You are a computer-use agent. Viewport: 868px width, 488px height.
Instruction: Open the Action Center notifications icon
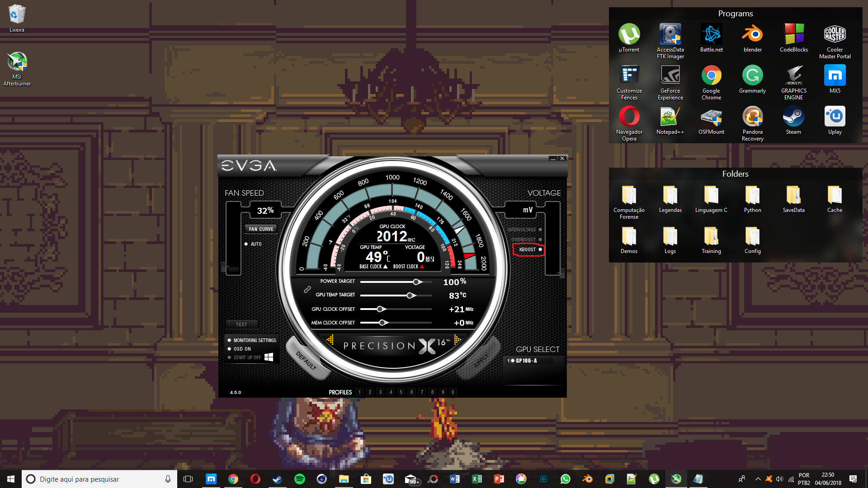pos(853,479)
